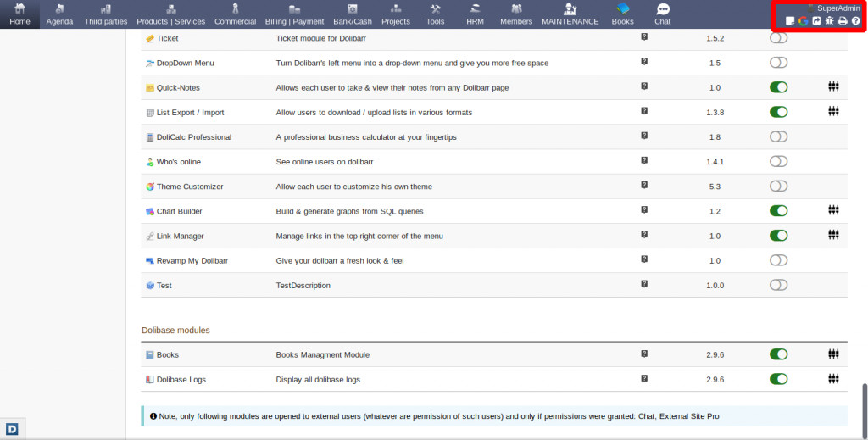The image size is (868, 440).
Task: Click info icon in the DoliCalc Professional row
Action: 644,136
